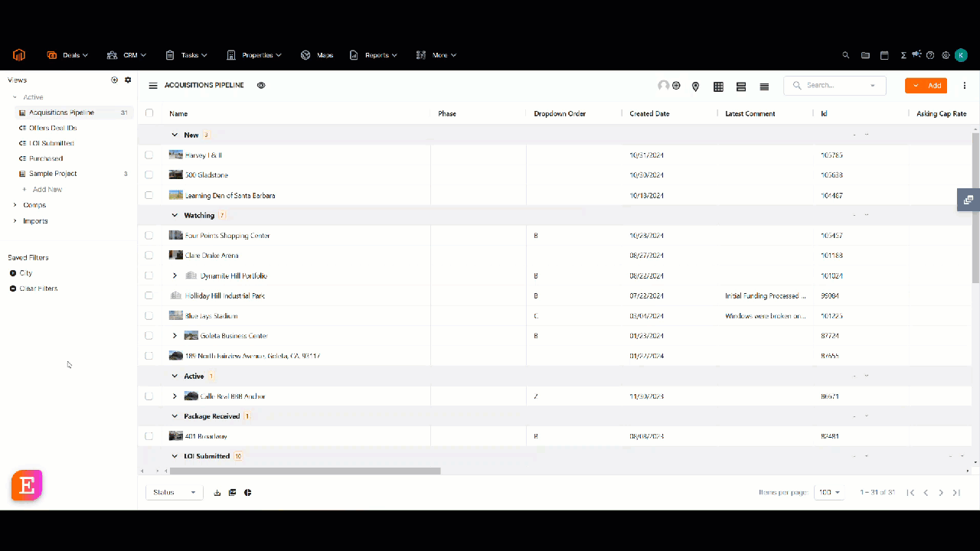Click the download export icon
The image size is (980, 551).
(217, 493)
